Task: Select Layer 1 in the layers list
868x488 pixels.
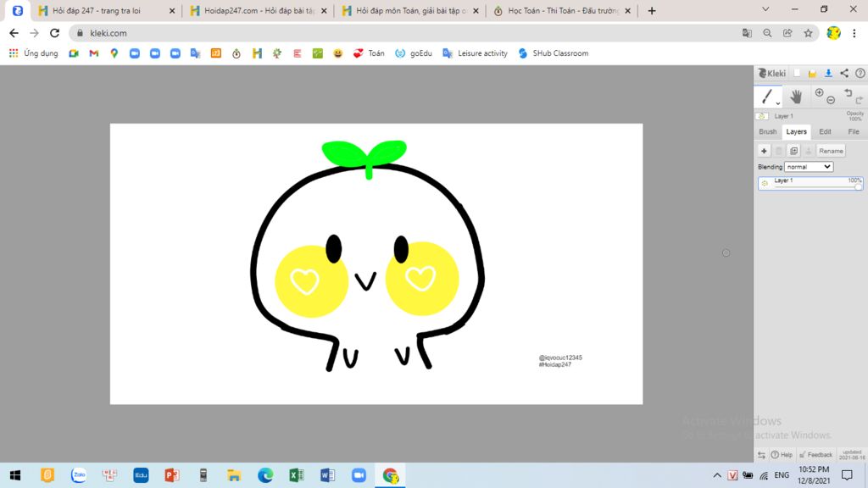Action: click(810, 183)
